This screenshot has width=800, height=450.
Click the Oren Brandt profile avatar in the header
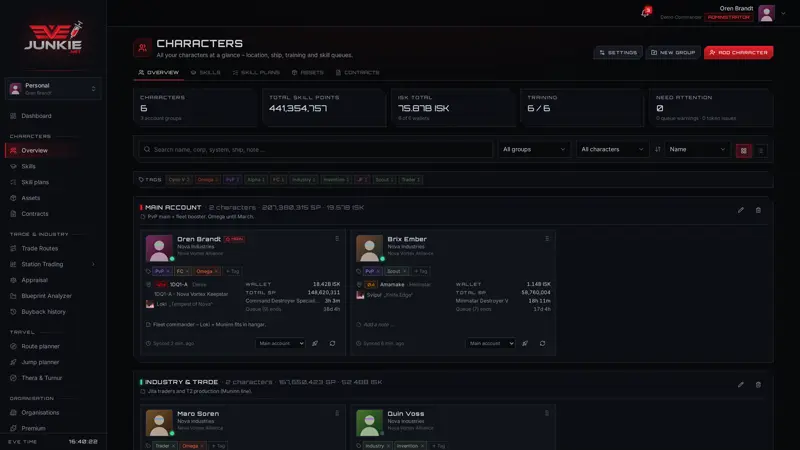pos(766,13)
